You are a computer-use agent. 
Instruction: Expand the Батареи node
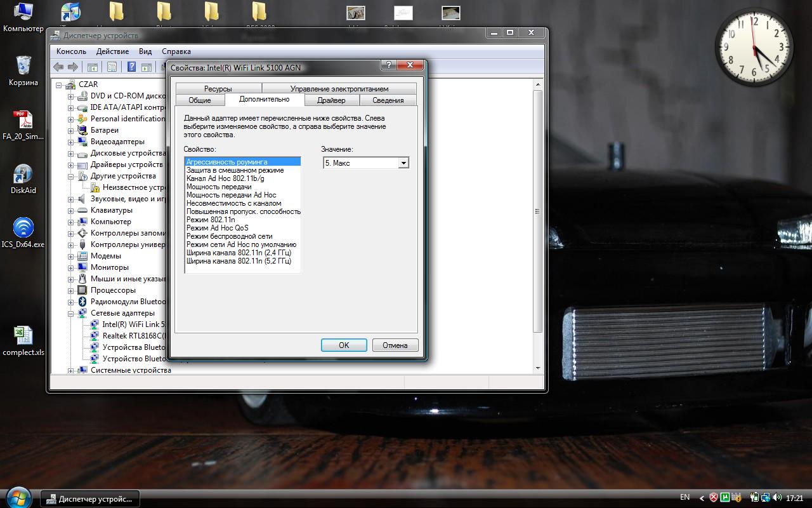pyautogui.click(x=71, y=130)
